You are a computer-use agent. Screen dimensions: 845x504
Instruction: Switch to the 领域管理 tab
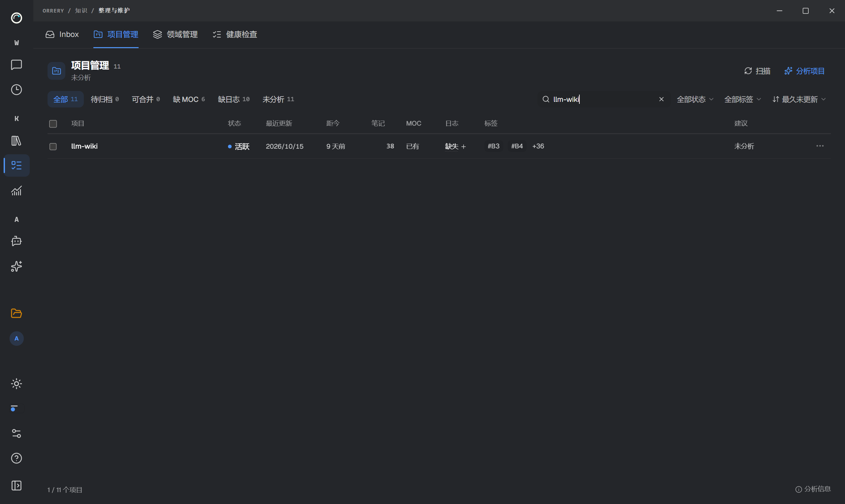click(176, 34)
